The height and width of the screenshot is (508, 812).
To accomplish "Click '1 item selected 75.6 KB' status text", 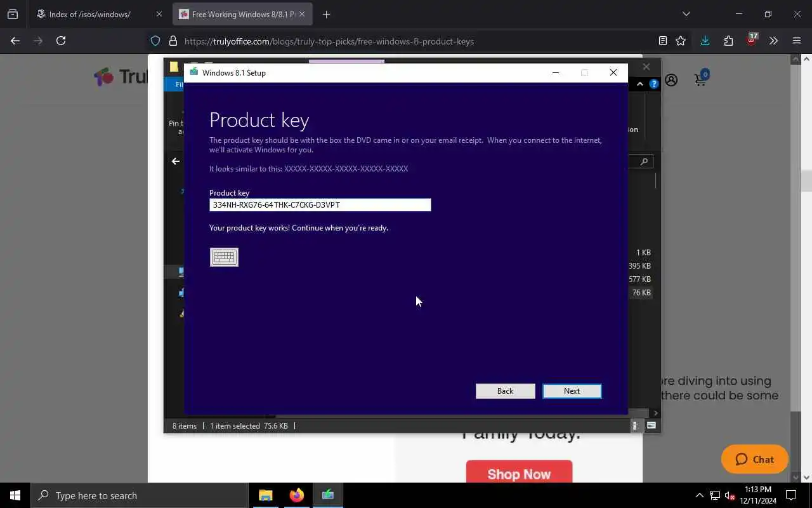I will (x=249, y=426).
